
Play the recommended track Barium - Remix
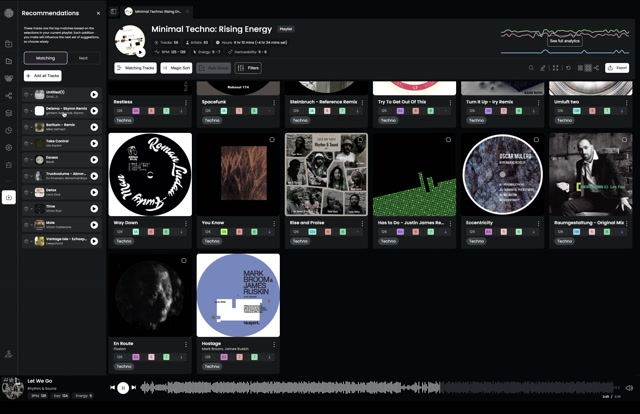point(94,127)
